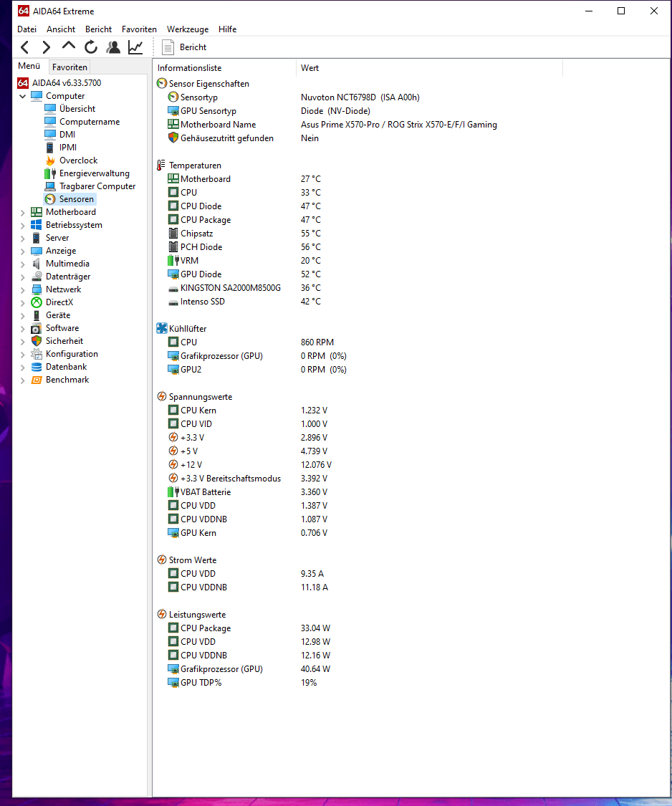Click the Informationsliste column header
Viewport: 672px width, 806px height.
point(224,68)
